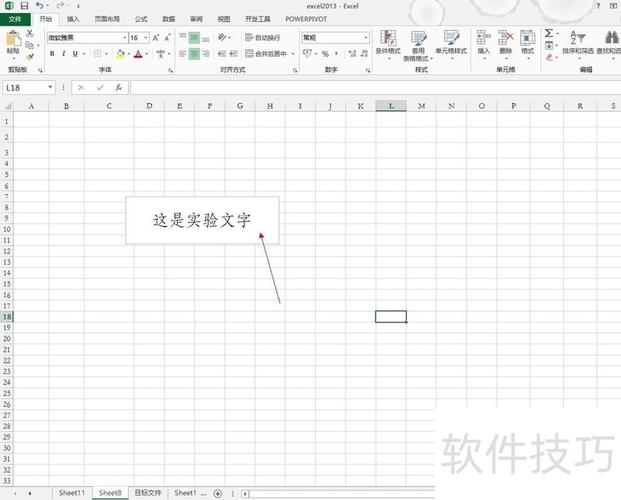Viewport: 621px width, 500px height.
Task: Open the number format dropdown
Action: pyautogui.click(x=366, y=38)
